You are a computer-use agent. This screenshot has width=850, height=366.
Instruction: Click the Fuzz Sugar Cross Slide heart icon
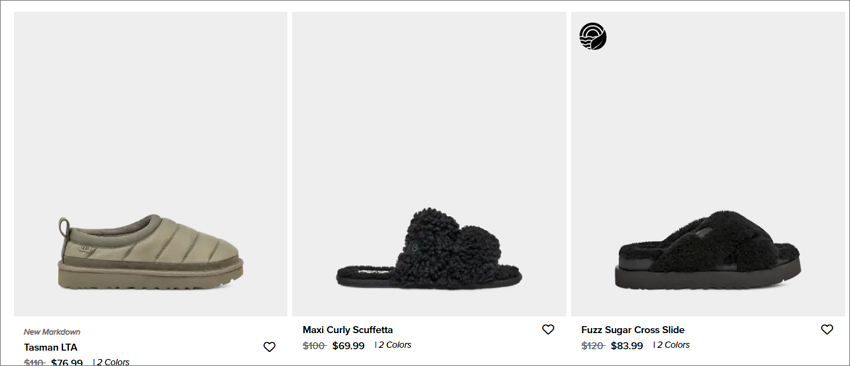click(827, 329)
